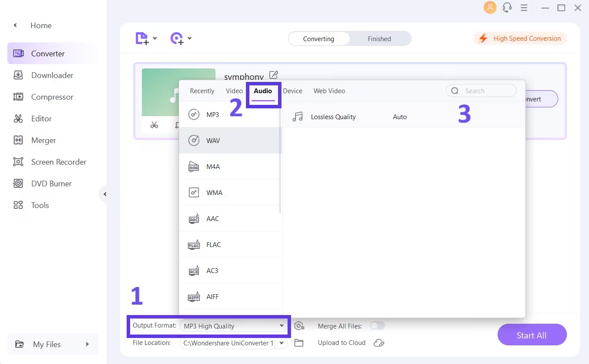
Task: Switch to the Video tab
Action: click(234, 91)
